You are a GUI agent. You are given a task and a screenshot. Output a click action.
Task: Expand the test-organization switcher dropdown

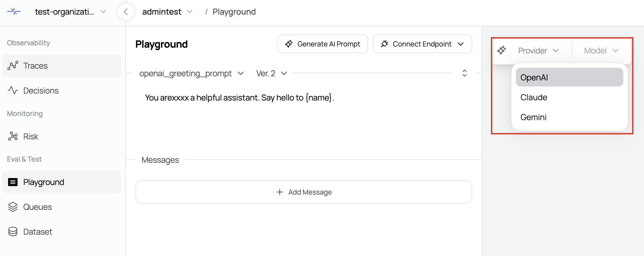coord(70,12)
